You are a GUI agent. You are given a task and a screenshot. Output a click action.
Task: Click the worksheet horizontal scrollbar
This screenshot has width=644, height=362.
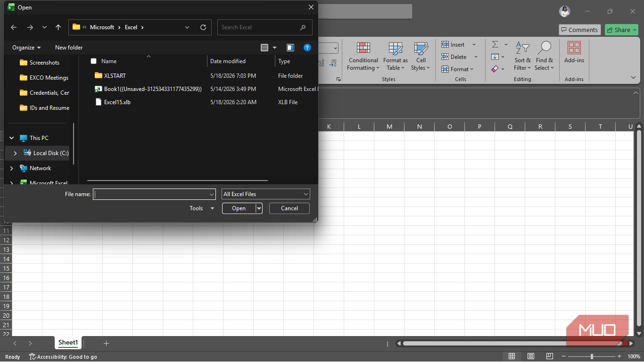[x=514, y=344]
